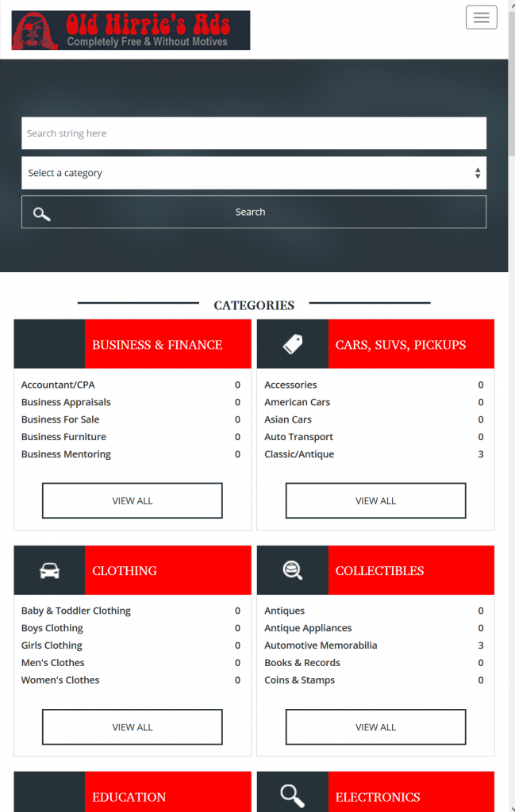Image resolution: width=515 pixels, height=812 pixels.
Task: Click the page's vertical scrollbar thumb
Action: [x=511, y=82]
